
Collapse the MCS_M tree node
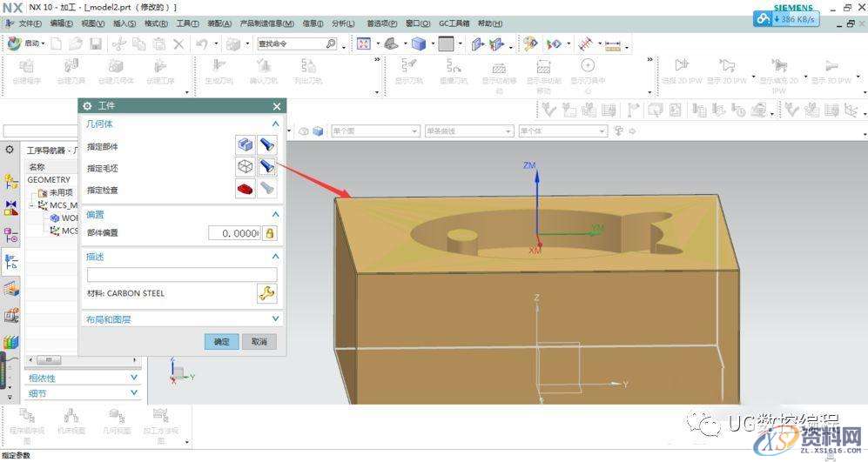(32, 205)
